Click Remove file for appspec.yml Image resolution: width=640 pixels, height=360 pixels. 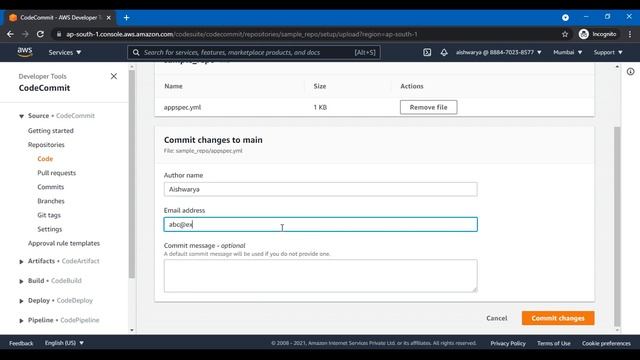[429, 107]
